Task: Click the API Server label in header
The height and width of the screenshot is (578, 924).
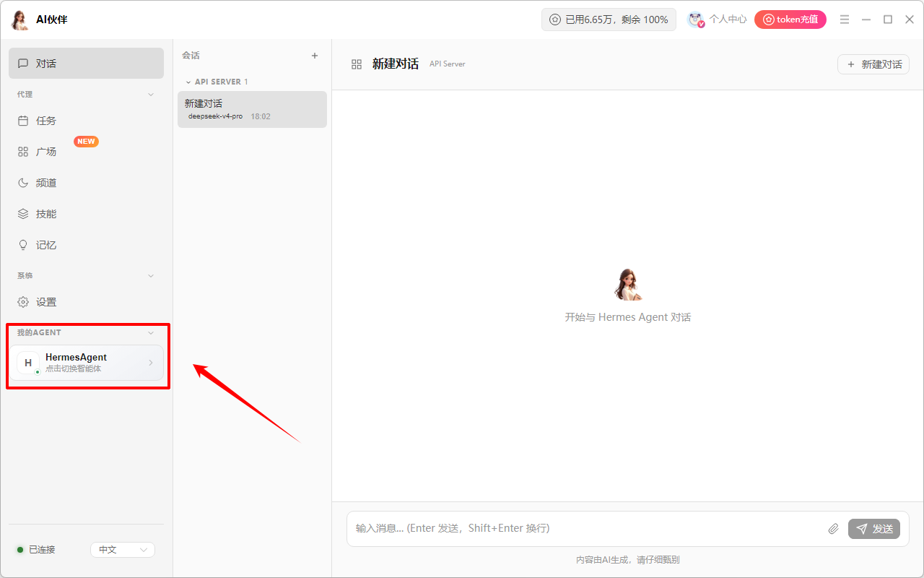Action: tap(448, 64)
